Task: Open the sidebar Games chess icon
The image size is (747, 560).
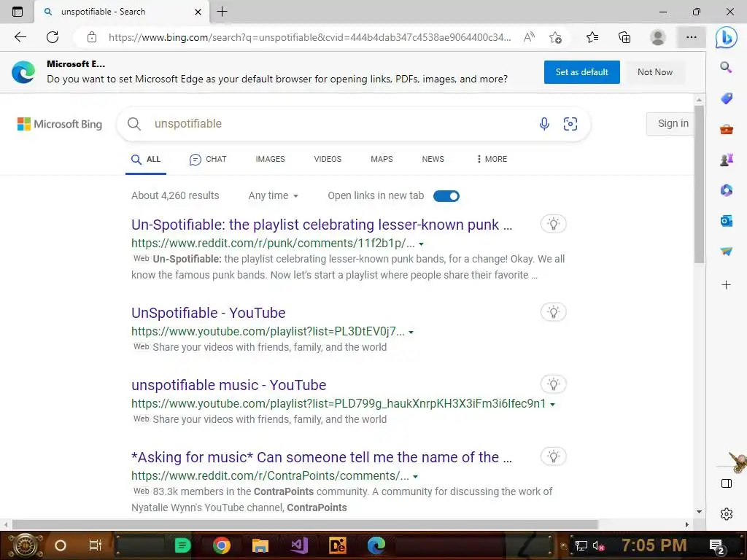Action: pos(726,160)
